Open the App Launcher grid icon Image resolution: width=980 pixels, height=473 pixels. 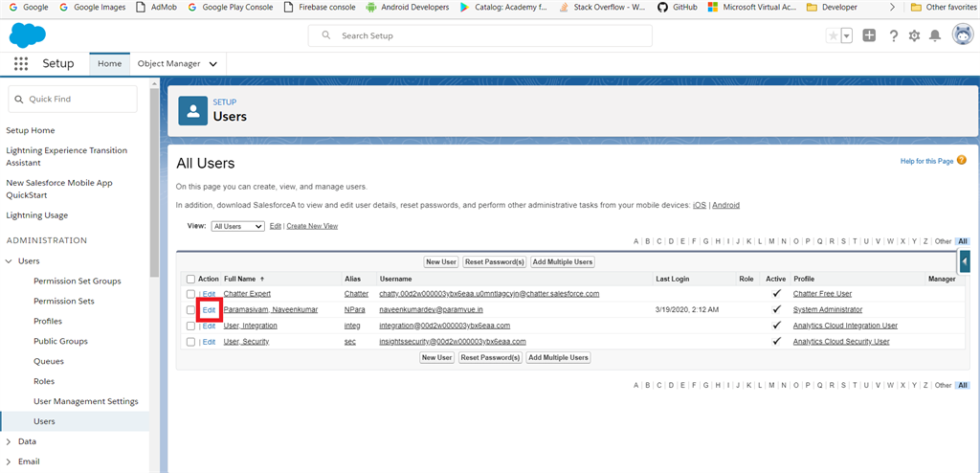point(21,64)
